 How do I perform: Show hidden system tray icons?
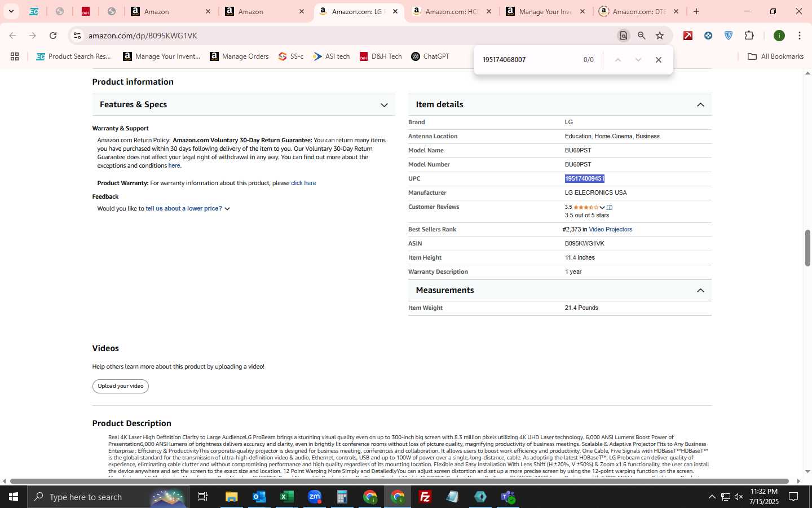pos(712,497)
